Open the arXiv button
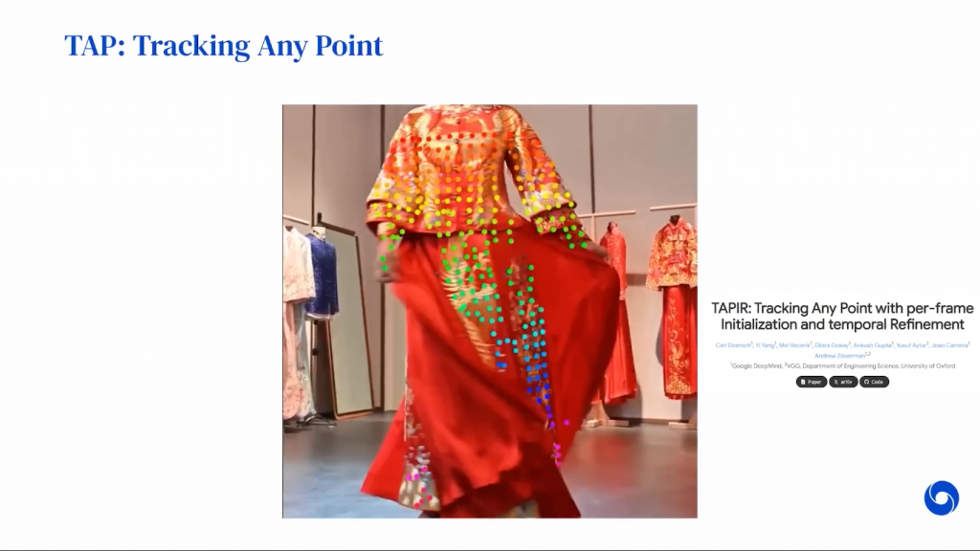Image resolution: width=980 pixels, height=551 pixels. 843,382
